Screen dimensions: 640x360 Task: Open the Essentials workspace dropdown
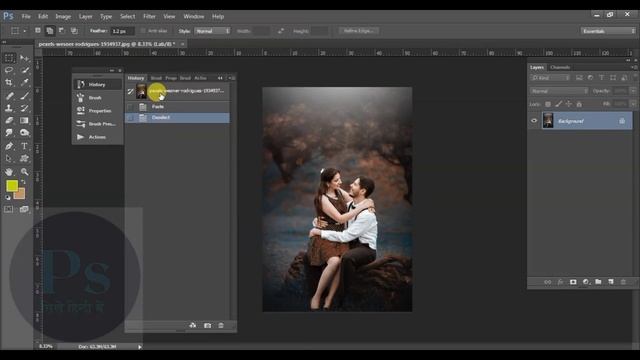pyautogui.click(x=608, y=31)
